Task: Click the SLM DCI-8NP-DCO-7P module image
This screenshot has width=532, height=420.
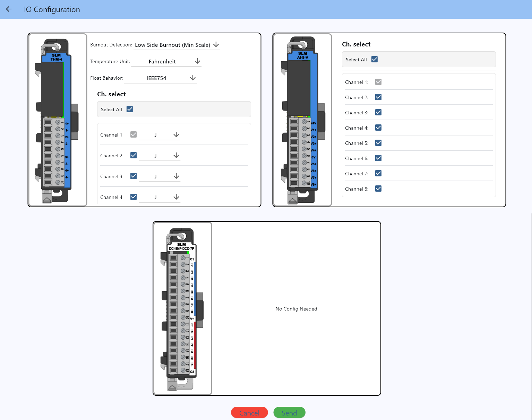Action: tap(183, 308)
